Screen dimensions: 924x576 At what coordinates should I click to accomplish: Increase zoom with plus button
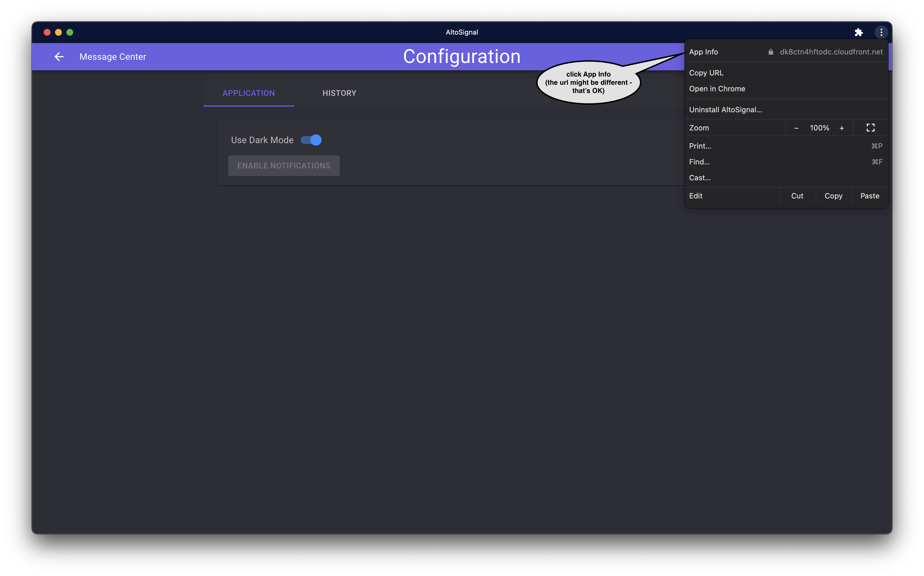[x=842, y=128]
